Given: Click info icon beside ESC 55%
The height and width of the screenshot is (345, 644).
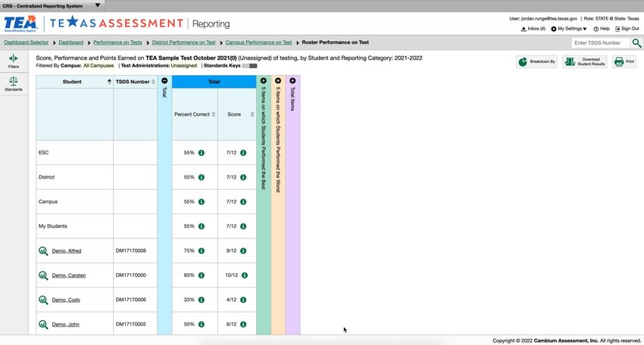Looking at the screenshot, I should coord(202,153).
